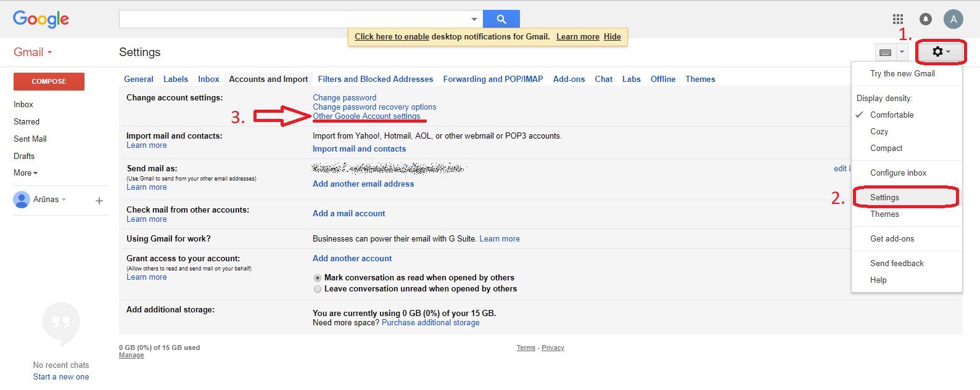Image resolution: width=980 pixels, height=390 pixels.
Task: Hide the desktop notifications banner
Action: (612, 37)
